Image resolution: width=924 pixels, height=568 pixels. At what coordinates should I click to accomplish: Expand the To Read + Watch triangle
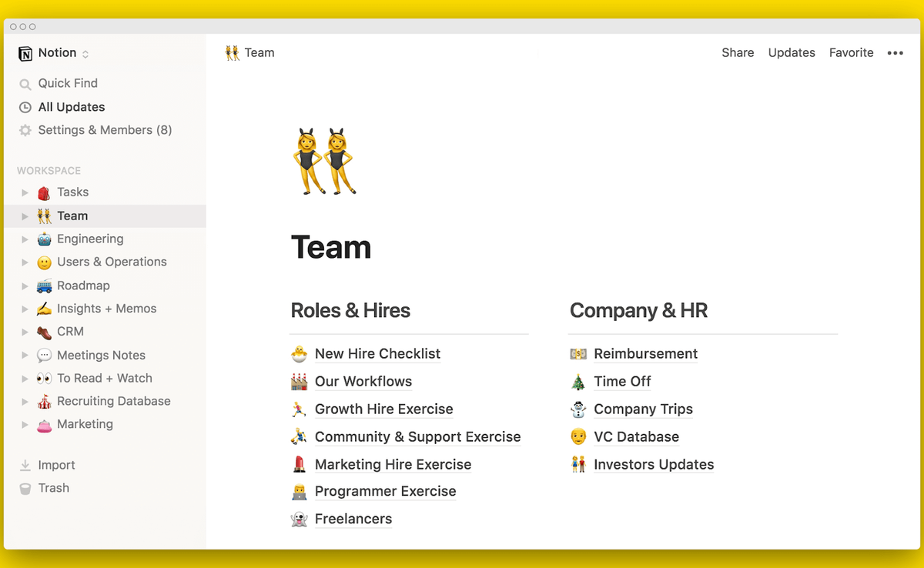25,379
